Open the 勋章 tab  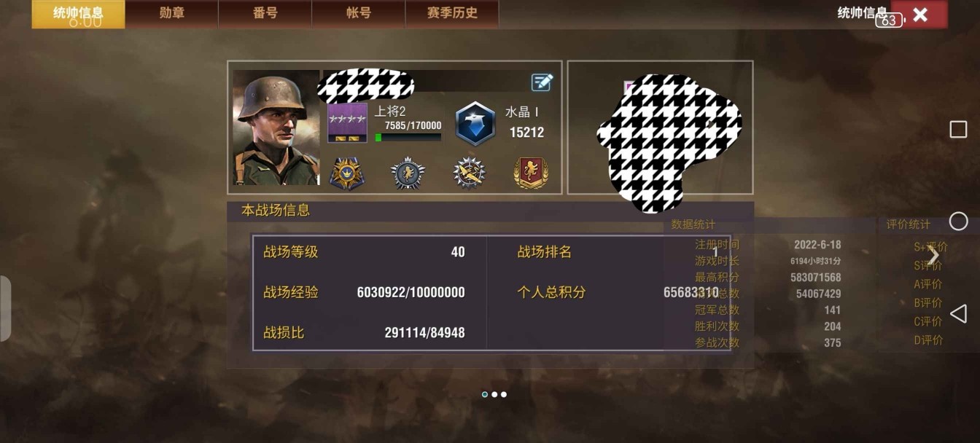[x=172, y=14]
